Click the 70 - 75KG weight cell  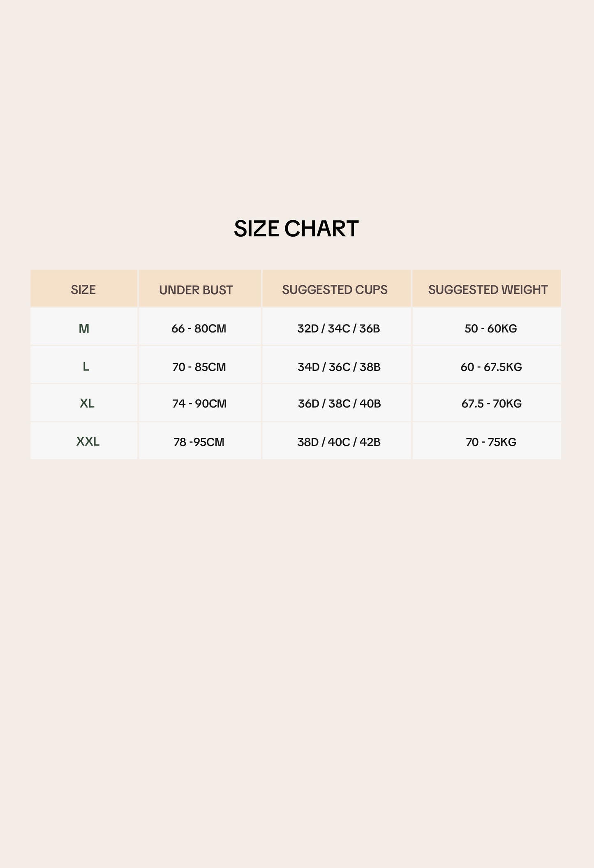pos(487,441)
